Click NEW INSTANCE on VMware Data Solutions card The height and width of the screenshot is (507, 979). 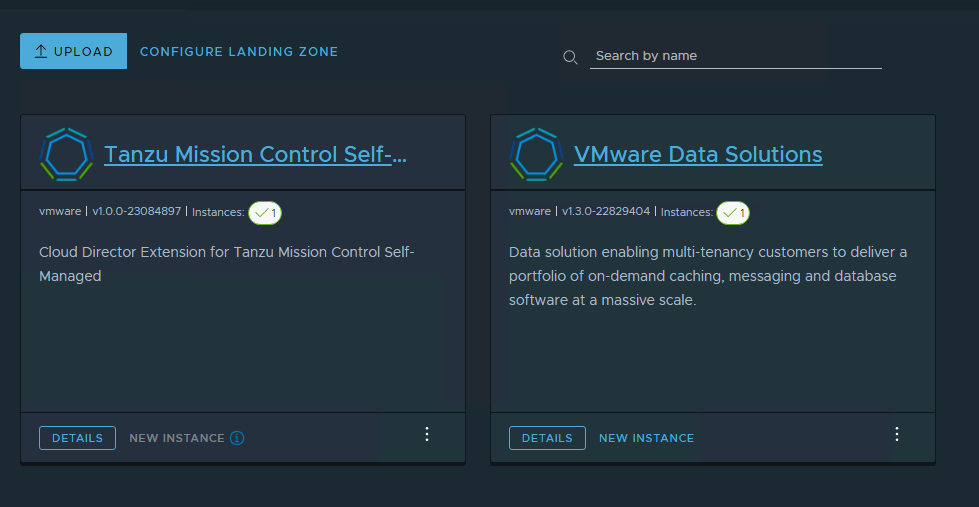[x=646, y=438]
